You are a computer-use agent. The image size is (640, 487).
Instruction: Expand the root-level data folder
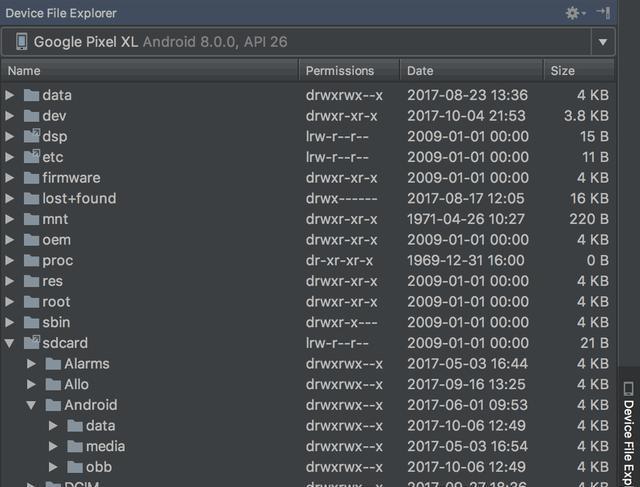pyautogui.click(x=9, y=95)
